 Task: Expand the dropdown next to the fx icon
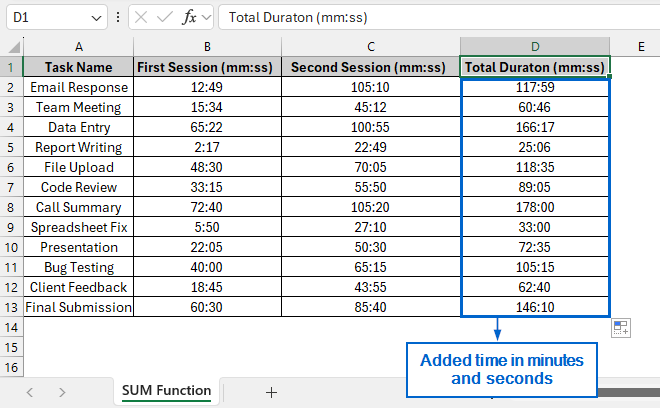tap(206, 18)
